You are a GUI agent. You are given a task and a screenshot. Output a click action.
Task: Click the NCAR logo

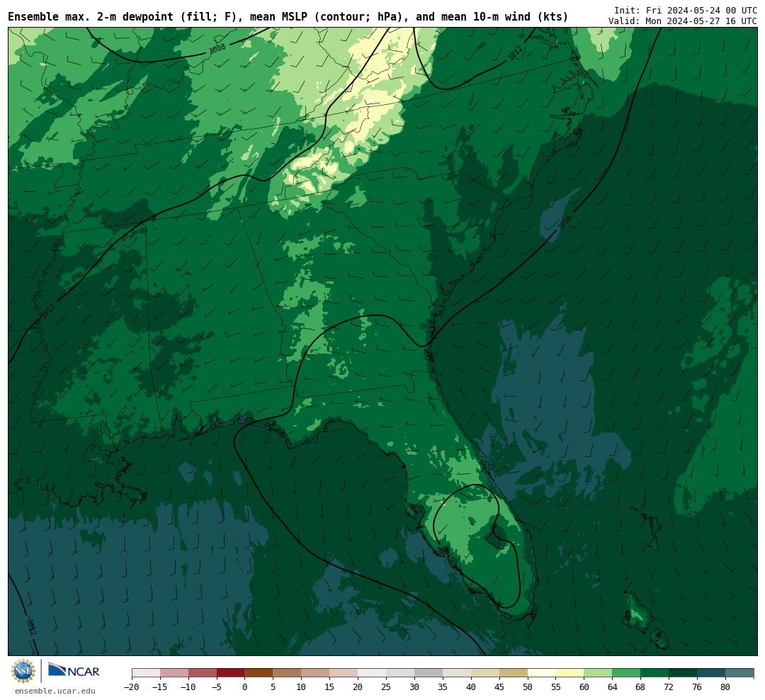click(x=74, y=671)
